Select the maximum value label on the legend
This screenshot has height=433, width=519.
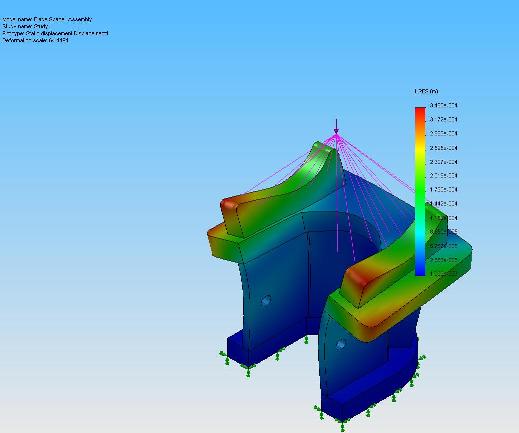(x=443, y=105)
